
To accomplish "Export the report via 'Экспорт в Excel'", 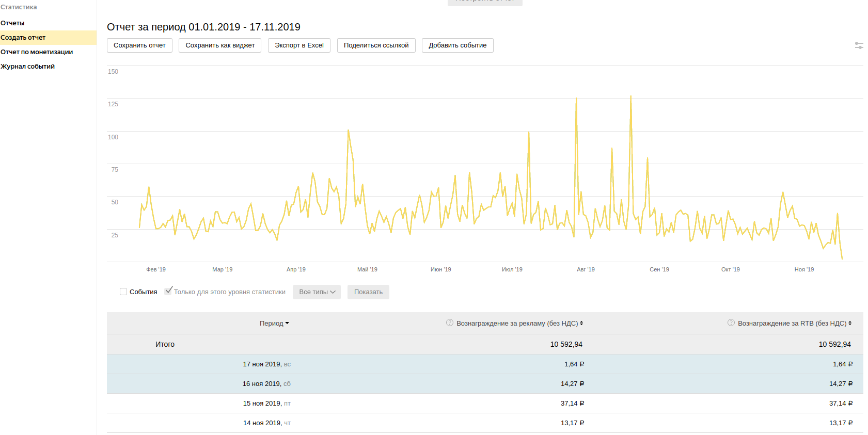I will pyautogui.click(x=299, y=45).
